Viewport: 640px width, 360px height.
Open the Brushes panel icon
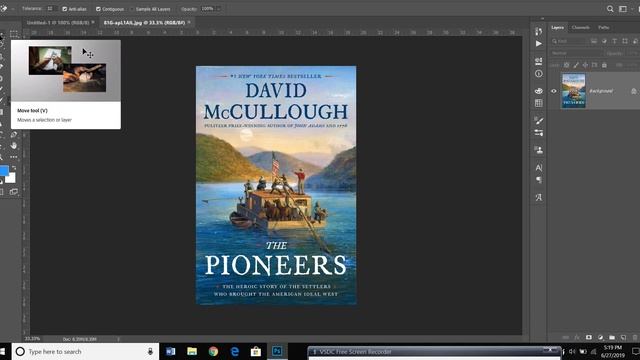539,120
